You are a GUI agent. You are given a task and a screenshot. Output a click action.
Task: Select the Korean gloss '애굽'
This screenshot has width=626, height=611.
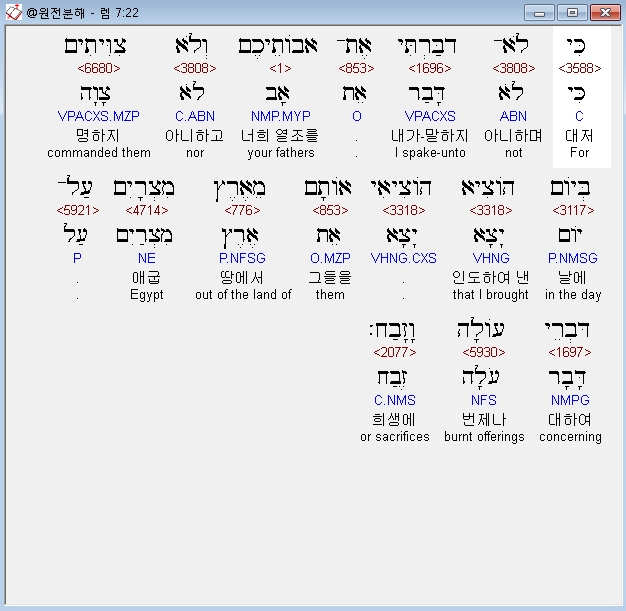pyautogui.click(x=146, y=278)
